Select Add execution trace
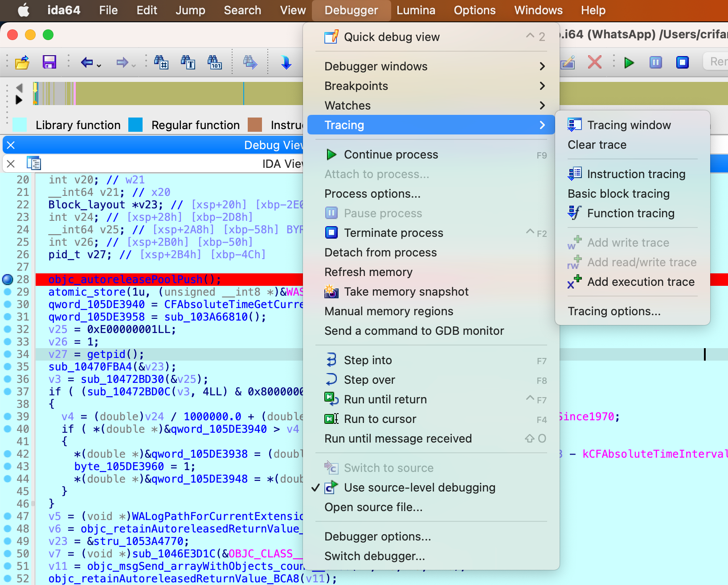This screenshot has height=585, width=728. tap(632, 282)
